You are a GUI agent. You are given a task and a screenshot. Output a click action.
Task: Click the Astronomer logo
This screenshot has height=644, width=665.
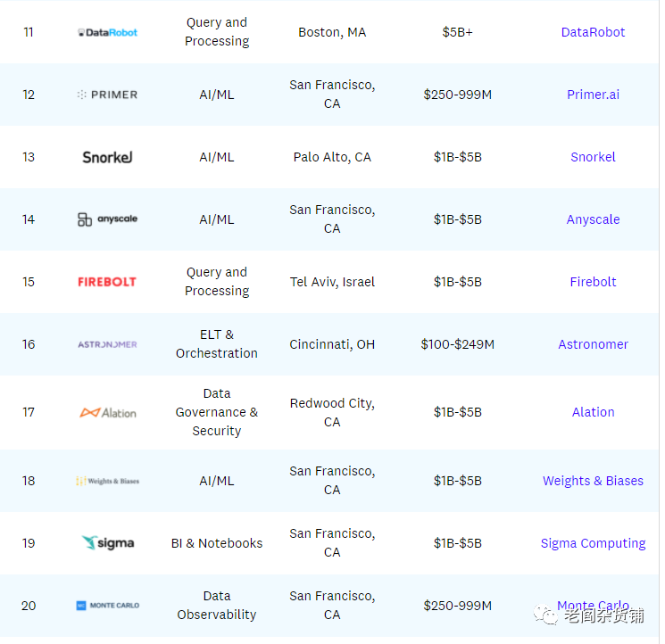coord(108,344)
